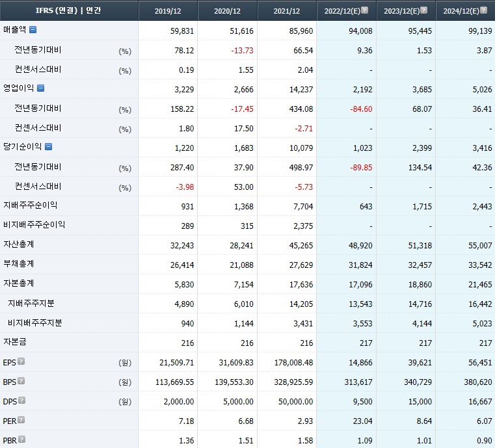This screenshot has height=448, width=495.
Task: Click PER estimate 23.04
Action: pyautogui.click(x=363, y=421)
